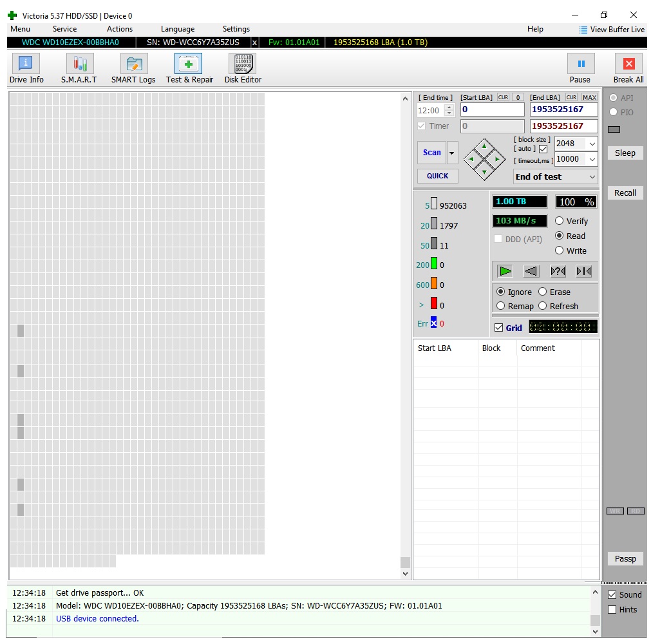Image resolution: width=651 pixels, height=644 pixels.
Task: Click the QUICK scan button
Action: click(x=438, y=176)
